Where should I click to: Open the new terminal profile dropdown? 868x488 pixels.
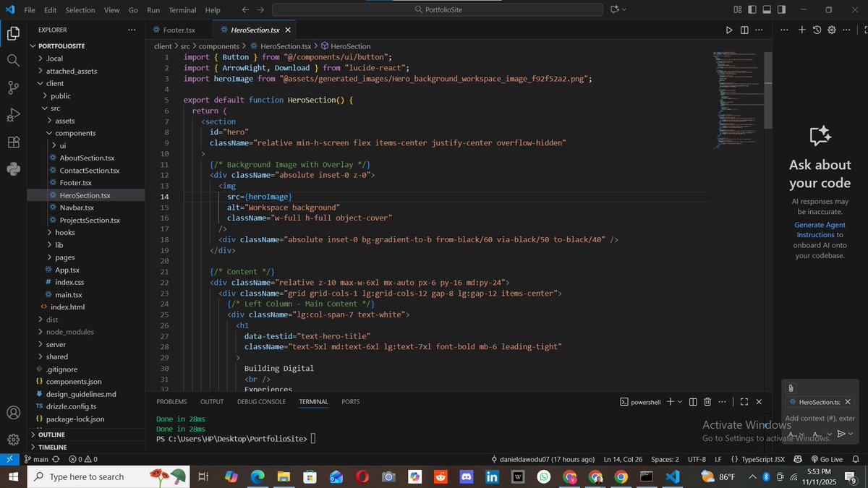click(679, 401)
